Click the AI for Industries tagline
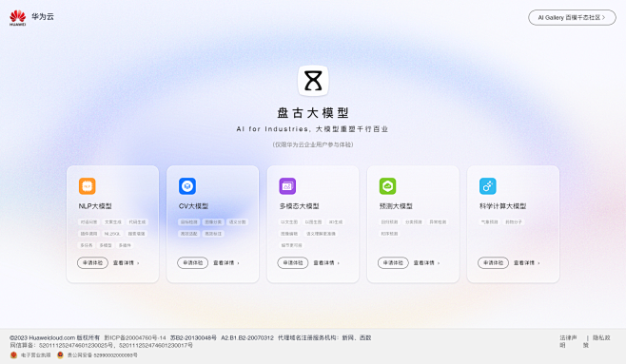This screenshot has height=364, width=626. [x=312, y=129]
